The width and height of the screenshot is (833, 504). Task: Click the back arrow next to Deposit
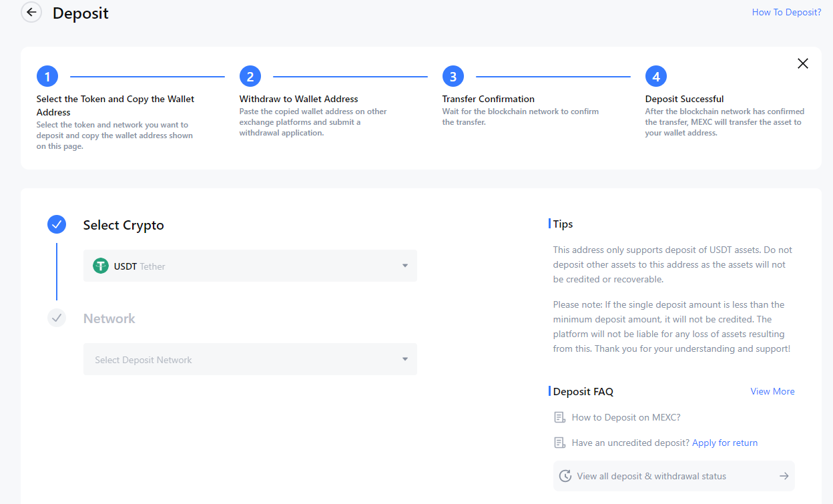(31, 13)
